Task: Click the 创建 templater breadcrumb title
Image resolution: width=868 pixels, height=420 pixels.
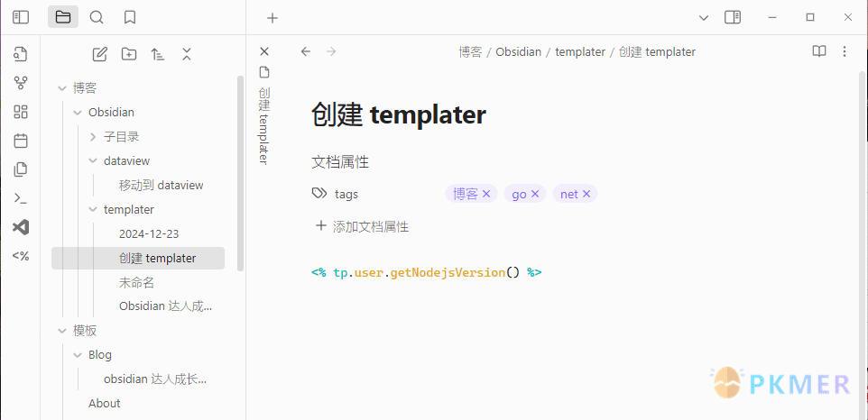Action: coord(657,52)
